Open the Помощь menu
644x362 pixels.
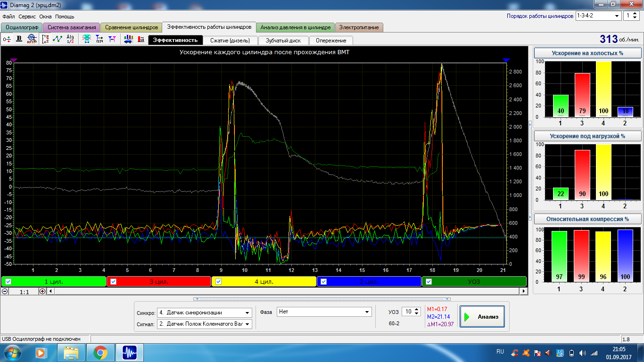point(65,16)
